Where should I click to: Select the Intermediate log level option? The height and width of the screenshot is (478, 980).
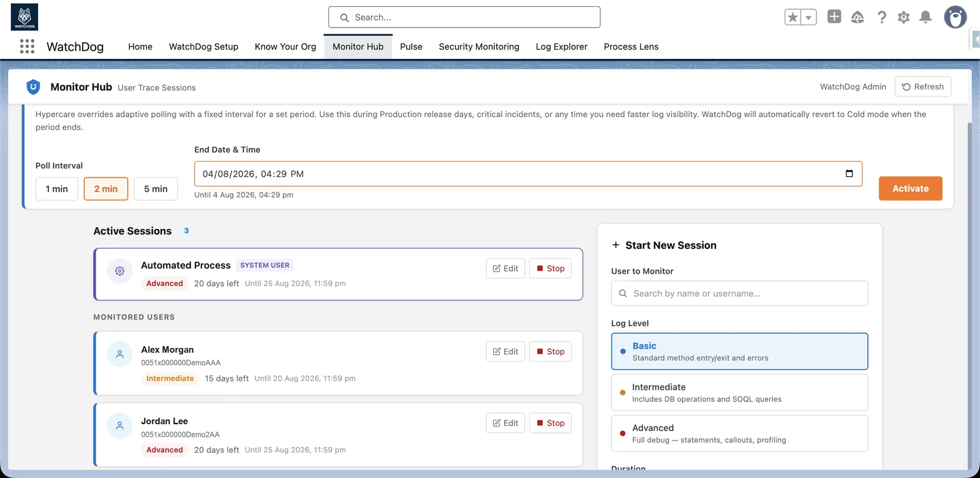coord(739,392)
